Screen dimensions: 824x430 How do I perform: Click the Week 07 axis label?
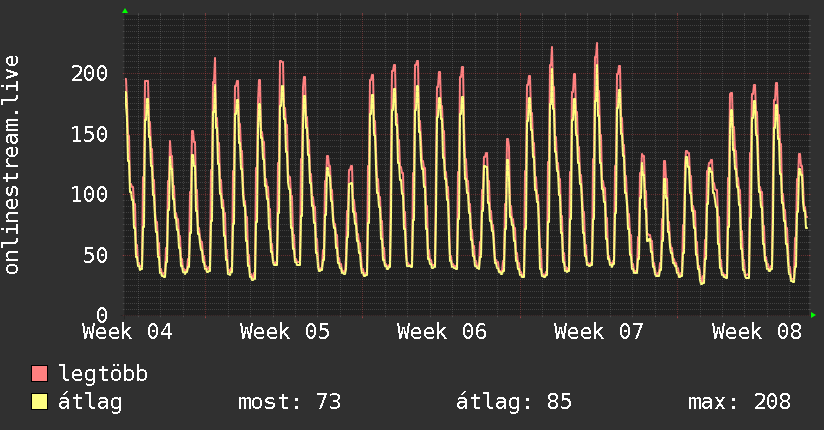[599, 332]
